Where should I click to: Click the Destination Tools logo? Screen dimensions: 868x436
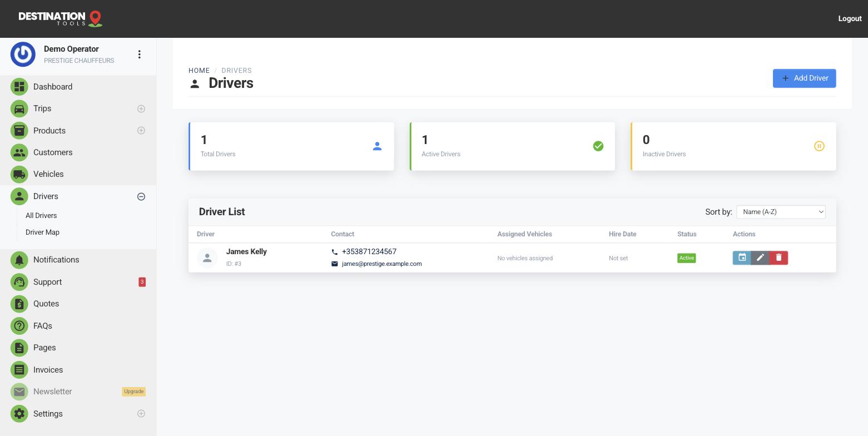[61, 19]
